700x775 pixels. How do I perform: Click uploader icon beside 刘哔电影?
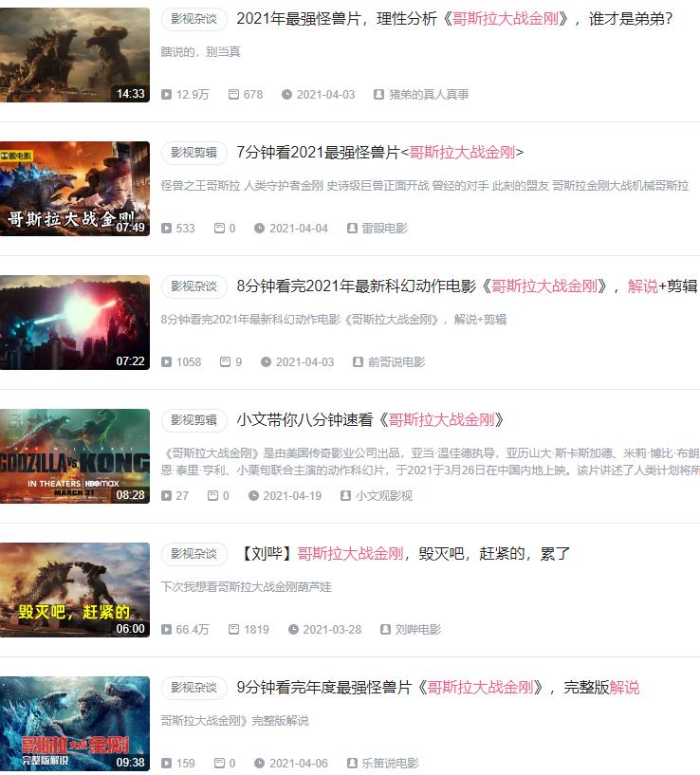coord(385,630)
